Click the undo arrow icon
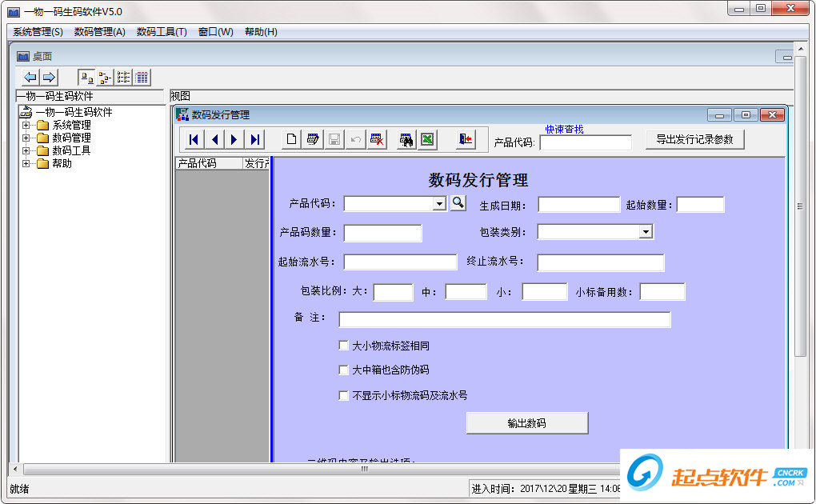816x504 pixels. 355,139
